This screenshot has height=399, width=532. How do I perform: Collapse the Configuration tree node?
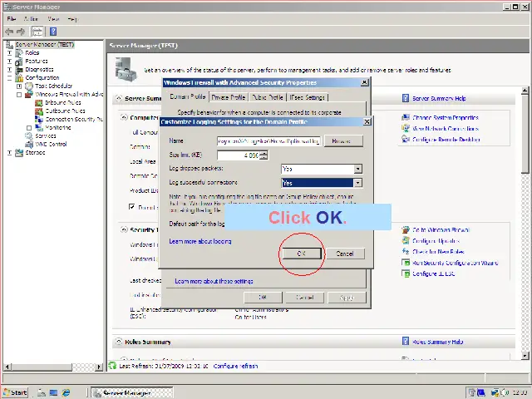coord(10,77)
